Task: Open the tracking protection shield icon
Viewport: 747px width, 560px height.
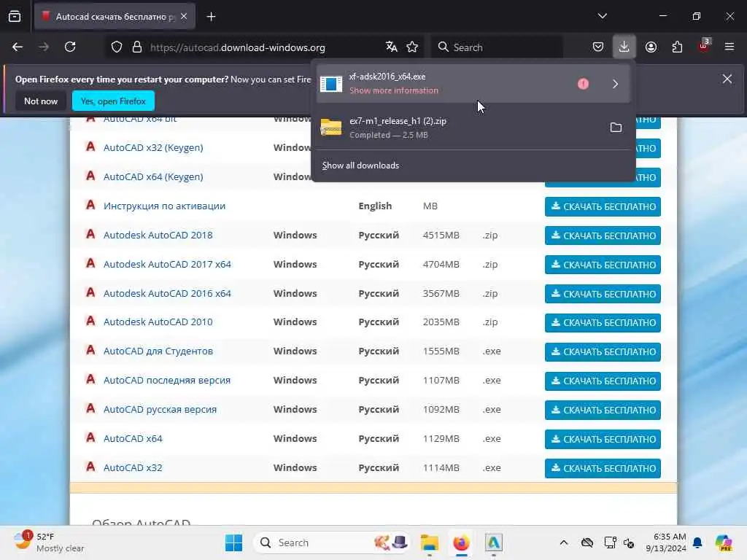Action: tap(117, 47)
